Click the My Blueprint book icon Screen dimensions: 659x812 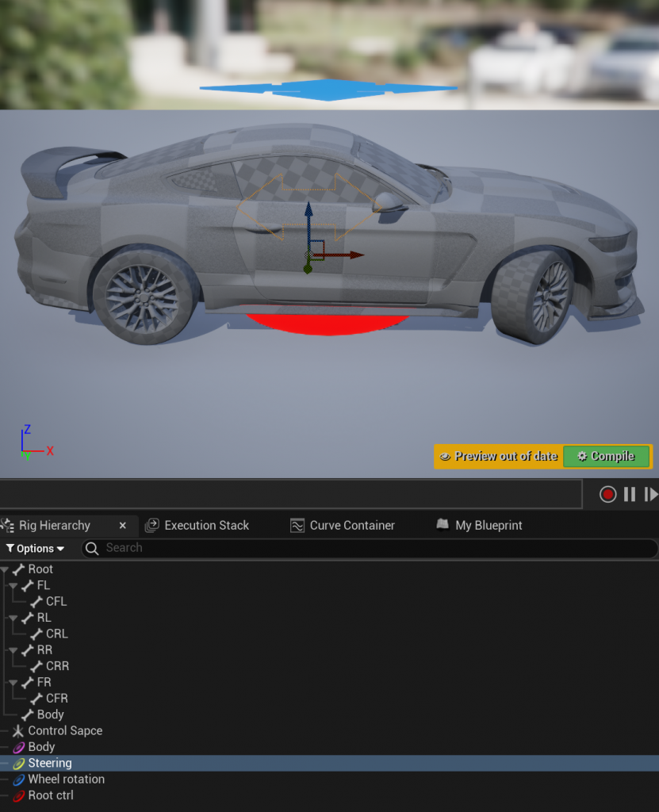(x=443, y=525)
